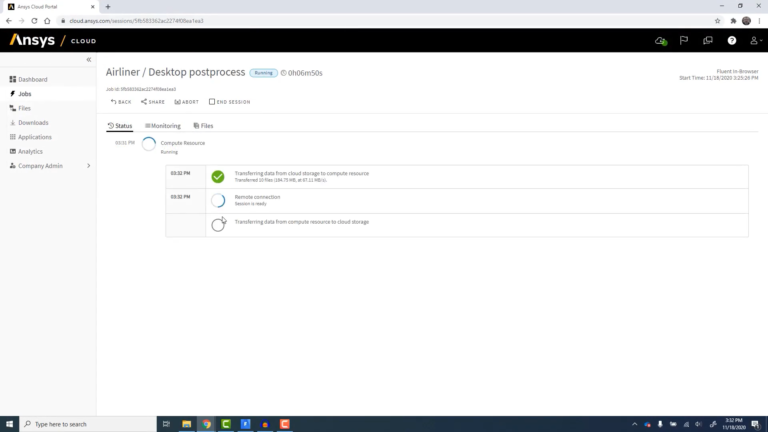The width and height of the screenshot is (768, 432).
Task: Click the flag icon in the header
Action: [x=684, y=40]
